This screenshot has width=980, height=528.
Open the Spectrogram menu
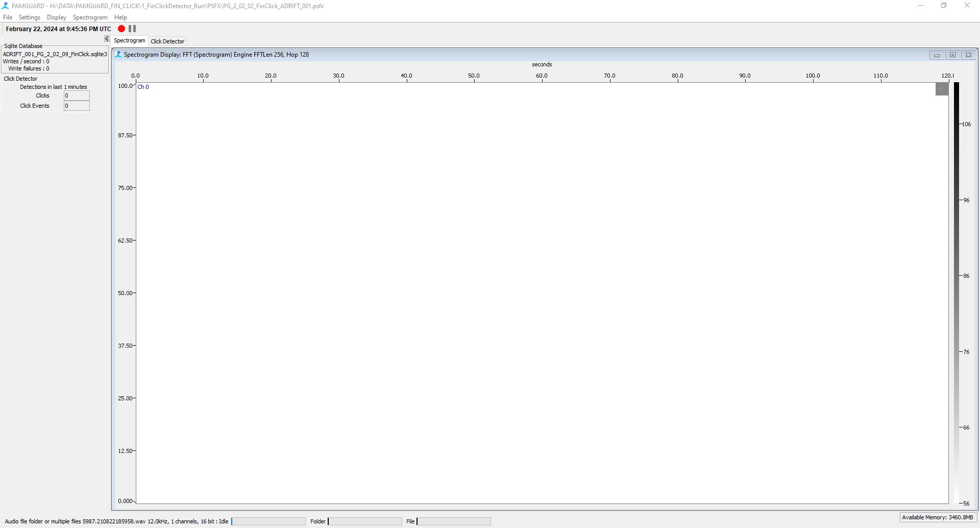point(90,17)
